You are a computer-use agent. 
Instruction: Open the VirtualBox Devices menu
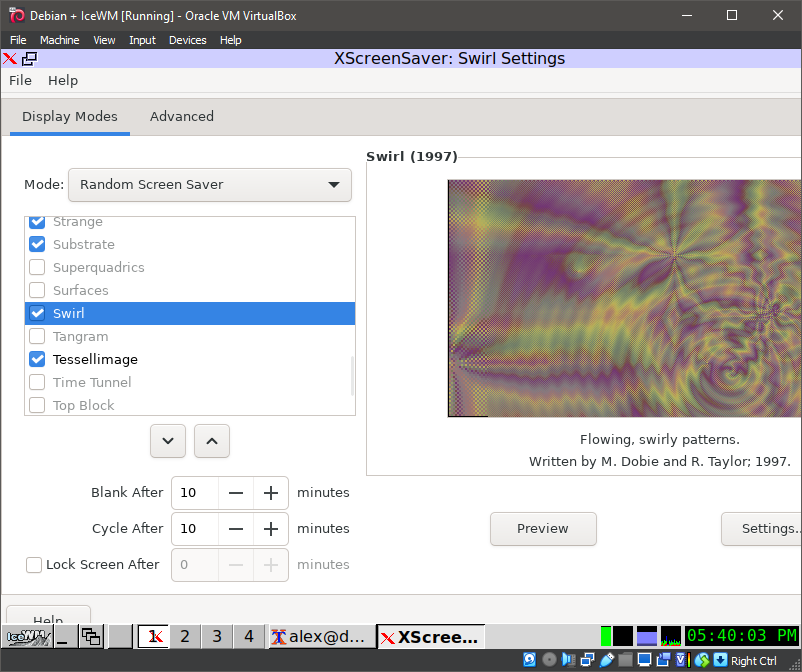click(187, 40)
